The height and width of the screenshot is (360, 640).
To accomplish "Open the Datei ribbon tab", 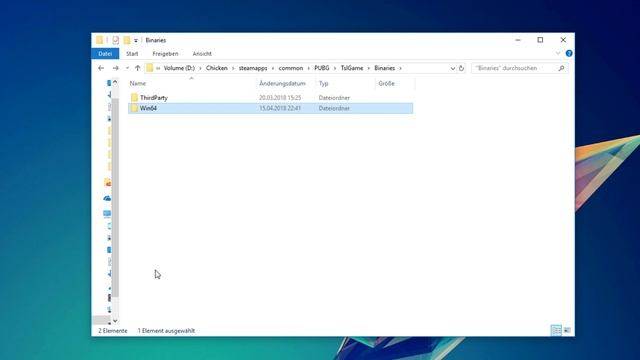I will [105, 53].
